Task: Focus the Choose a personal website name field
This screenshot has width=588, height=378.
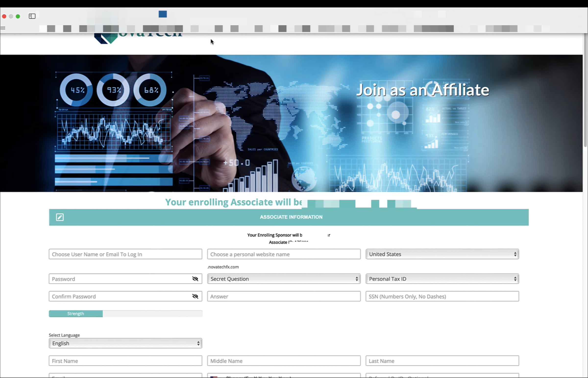Action: [x=284, y=254]
